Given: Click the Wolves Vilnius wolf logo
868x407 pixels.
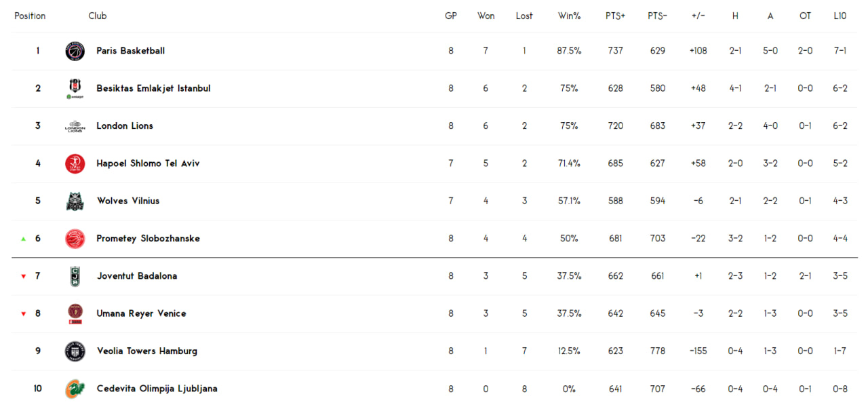Looking at the screenshot, I should [75, 201].
